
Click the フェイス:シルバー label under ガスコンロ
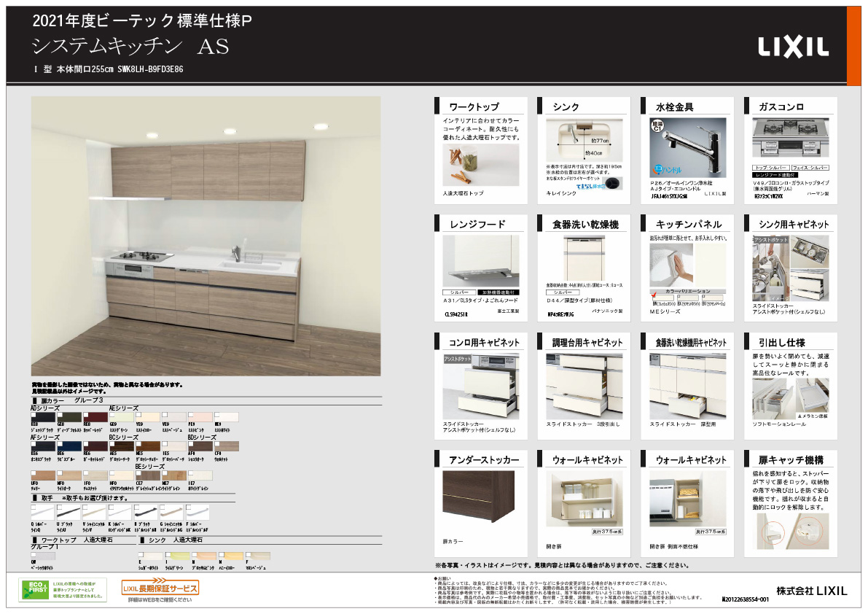tap(810, 168)
